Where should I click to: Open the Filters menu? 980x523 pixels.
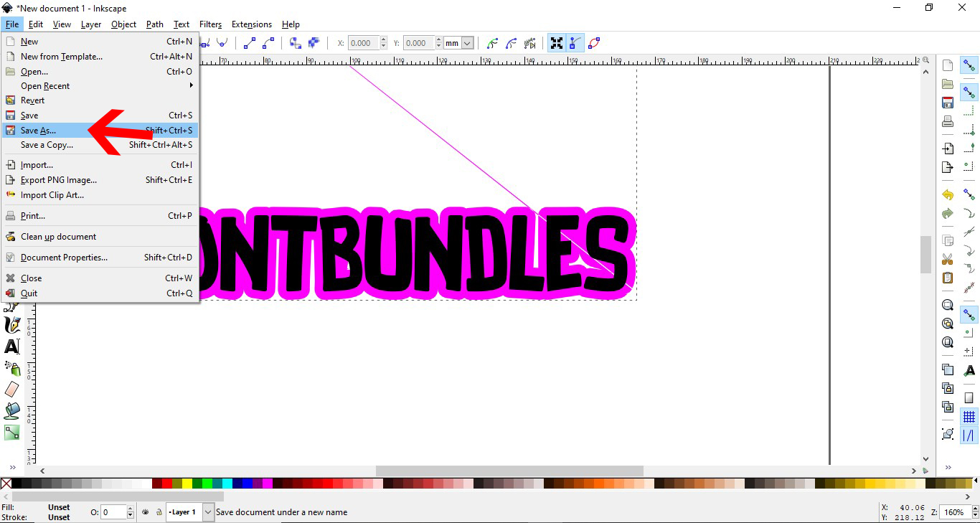pyautogui.click(x=210, y=24)
